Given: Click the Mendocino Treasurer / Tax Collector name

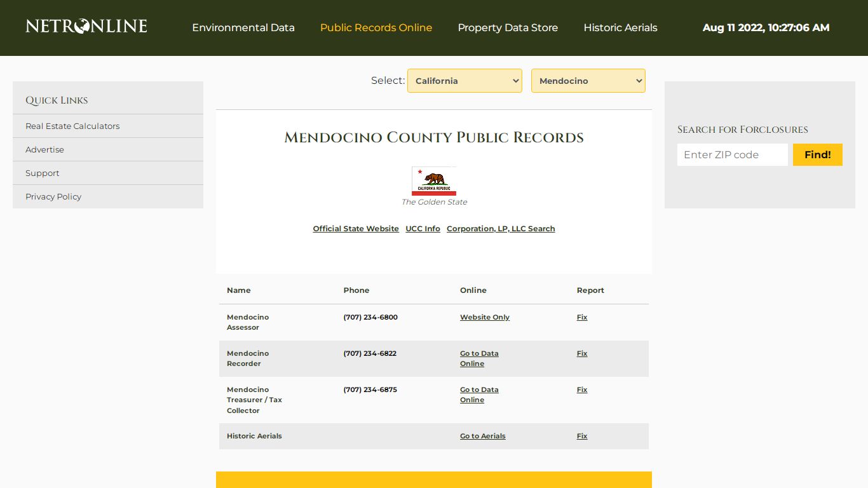Looking at the screenshot, I should click(254, 400).
